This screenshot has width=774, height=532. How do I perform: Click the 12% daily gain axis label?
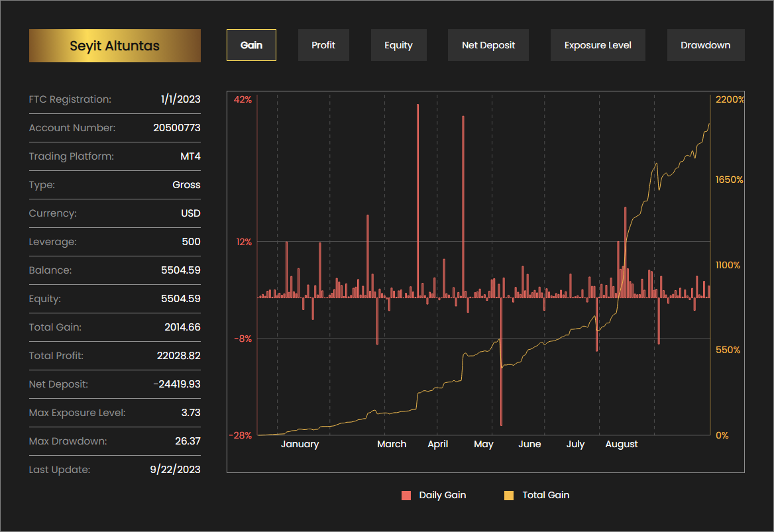[244, 242]
